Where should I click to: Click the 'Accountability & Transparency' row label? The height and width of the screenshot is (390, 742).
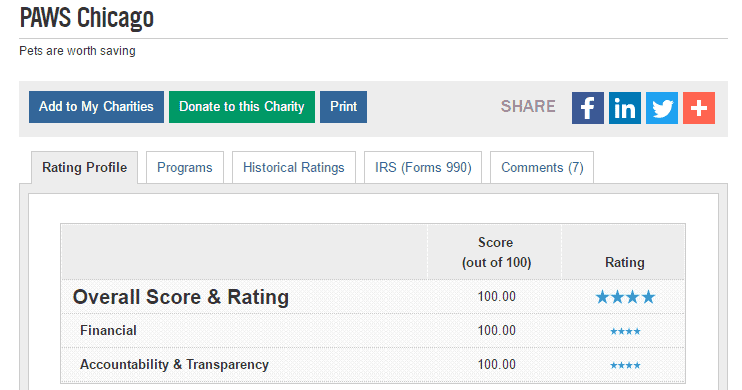(174, 364)
